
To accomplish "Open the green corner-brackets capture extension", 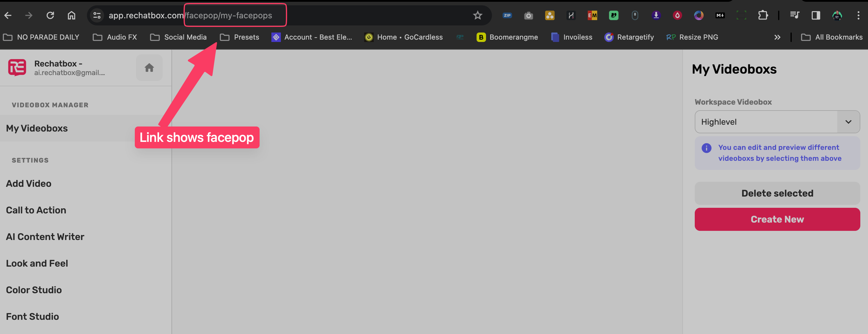I will [x=741, y=15].
